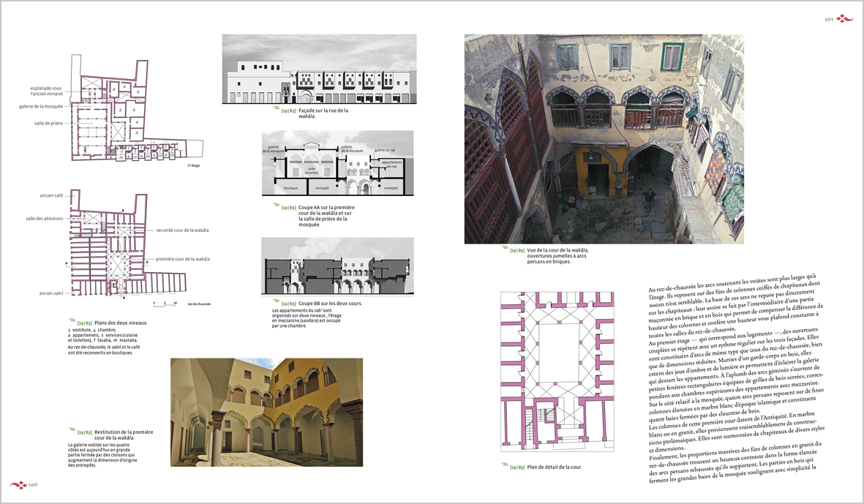This screenshot has width=864, height=504.
Task: Click the plan label 'première cour de la wakāla'
Action: [182, 259]
